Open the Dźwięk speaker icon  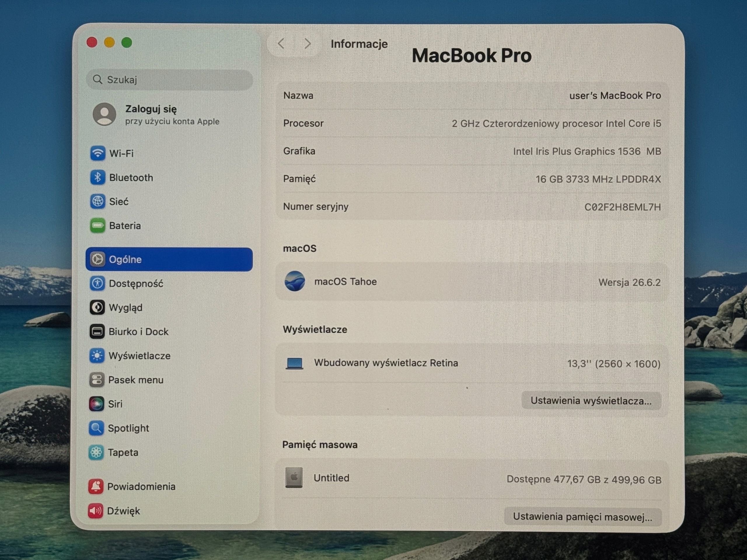click(96, 511)
